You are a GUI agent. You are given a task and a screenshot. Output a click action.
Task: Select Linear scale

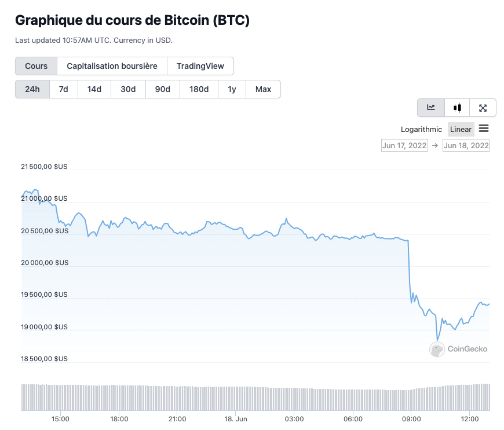(461, 130)
